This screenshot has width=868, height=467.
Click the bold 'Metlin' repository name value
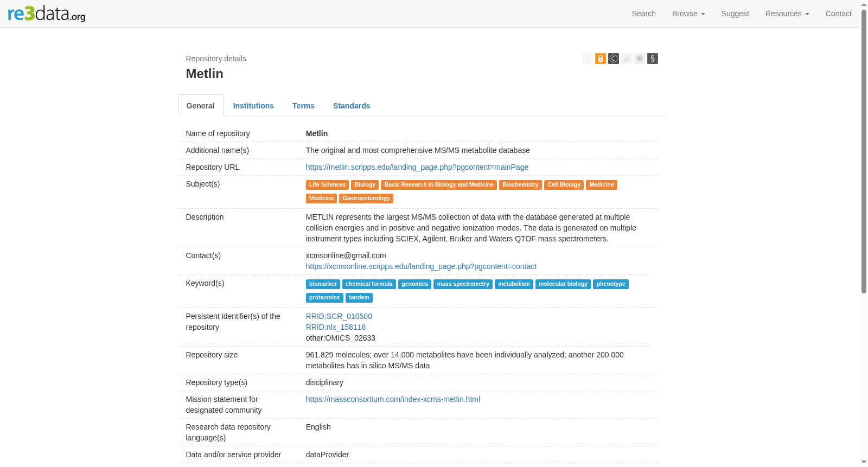coord(317,133)
